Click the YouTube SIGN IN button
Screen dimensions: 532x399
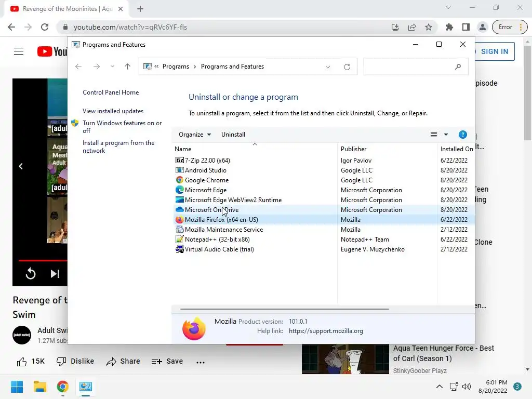click(x=495, y=51)
